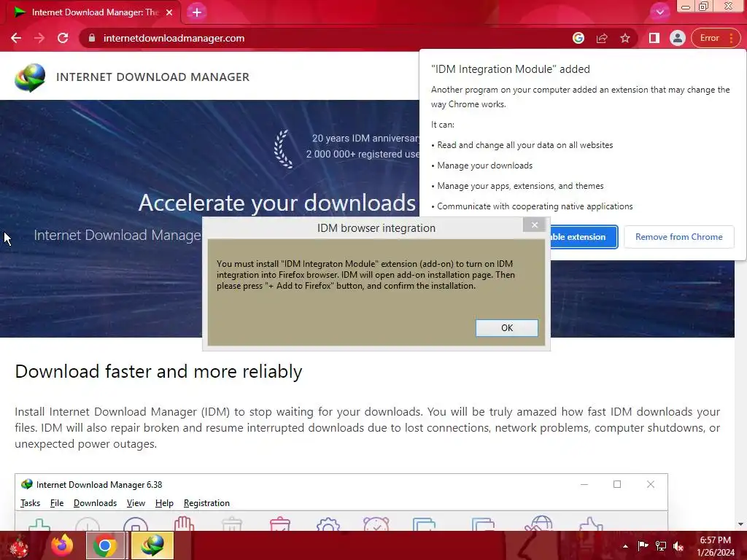Viewport: 747px width, 560px height.
Task: Click the page scrollbar down arrow
Action: coord(740,524)
